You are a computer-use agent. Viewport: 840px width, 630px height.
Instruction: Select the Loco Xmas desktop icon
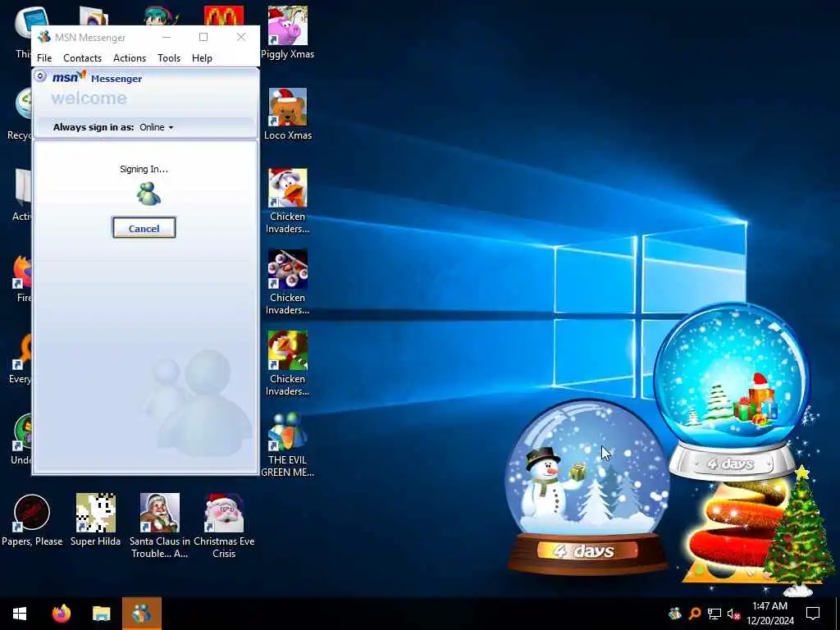(x=288, y=114)
